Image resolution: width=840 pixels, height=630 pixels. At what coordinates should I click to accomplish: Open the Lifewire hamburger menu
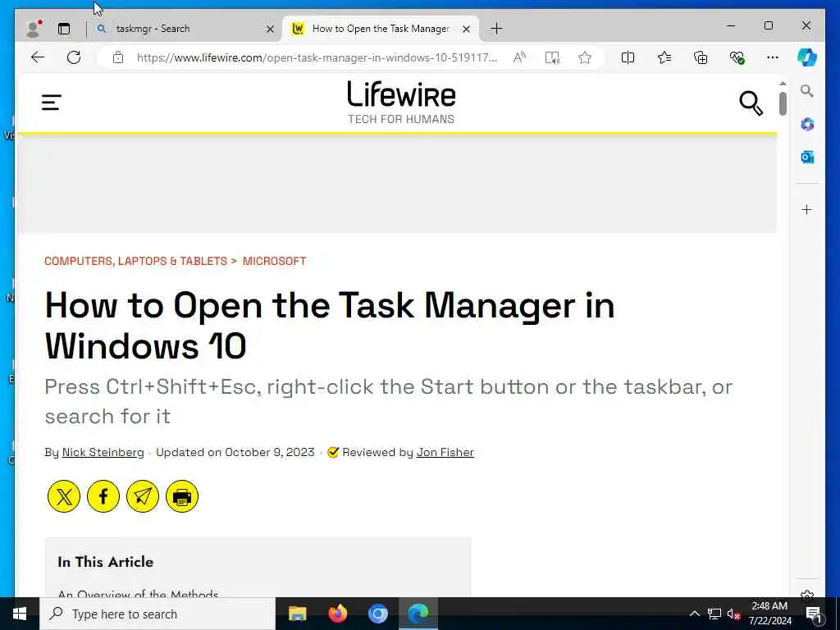(52, 103)
